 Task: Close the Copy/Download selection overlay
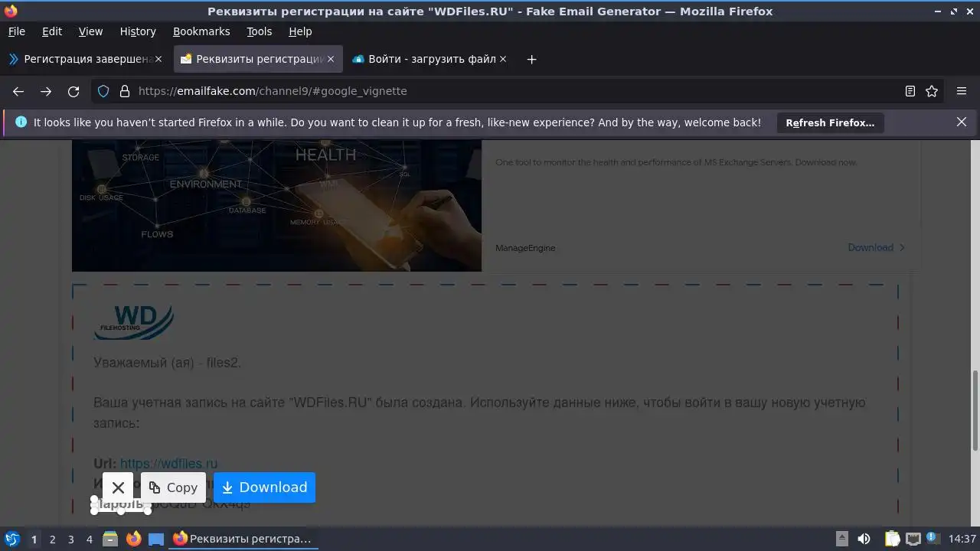pos(118,487)
